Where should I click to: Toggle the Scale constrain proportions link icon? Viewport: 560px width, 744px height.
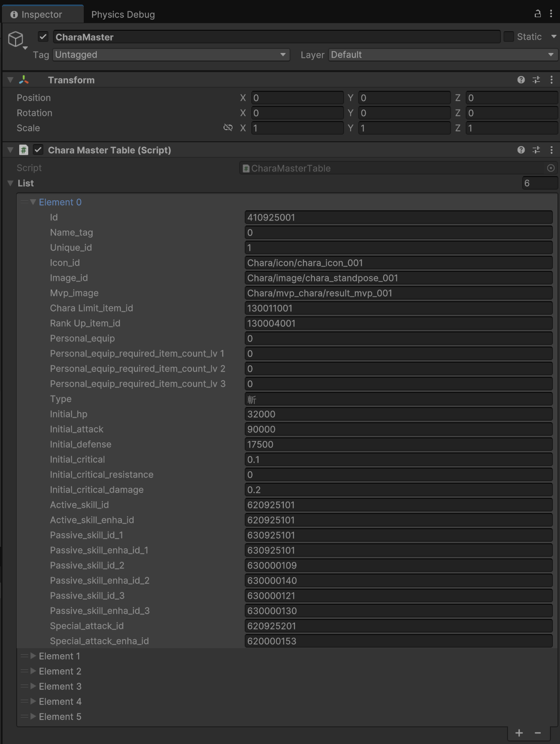tap(228, 128)
